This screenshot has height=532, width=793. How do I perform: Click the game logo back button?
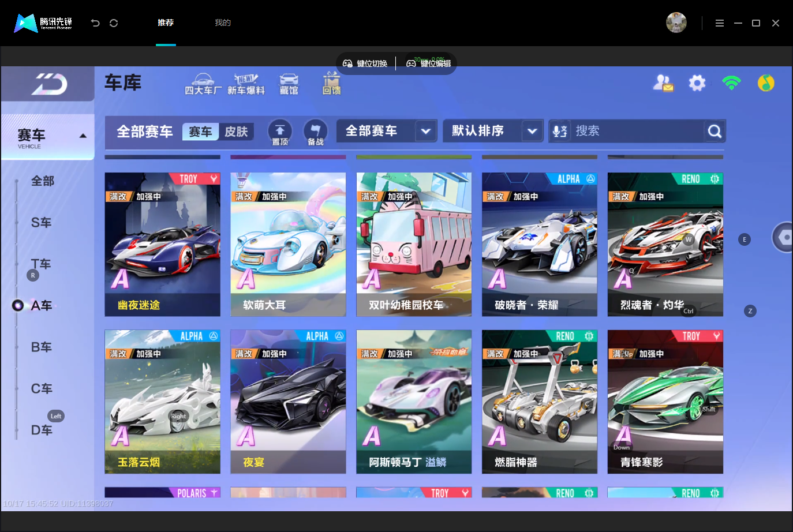pyautogui.click(x=49, y=84)
